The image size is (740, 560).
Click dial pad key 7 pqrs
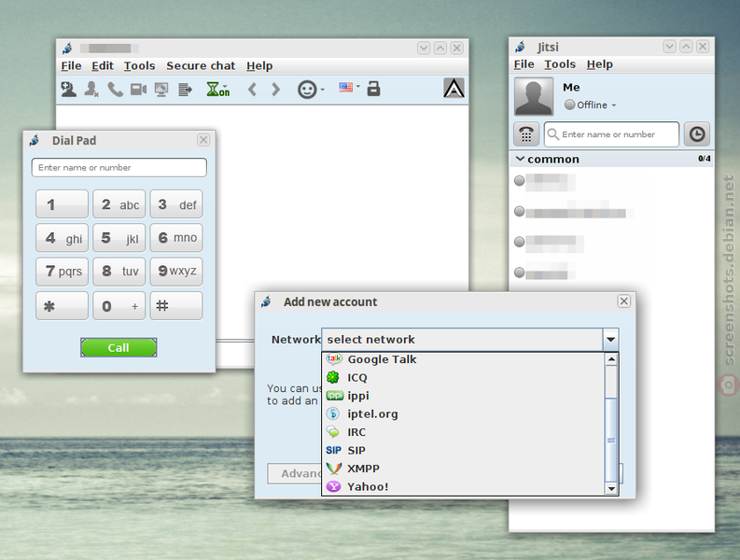tap(62, 272)
